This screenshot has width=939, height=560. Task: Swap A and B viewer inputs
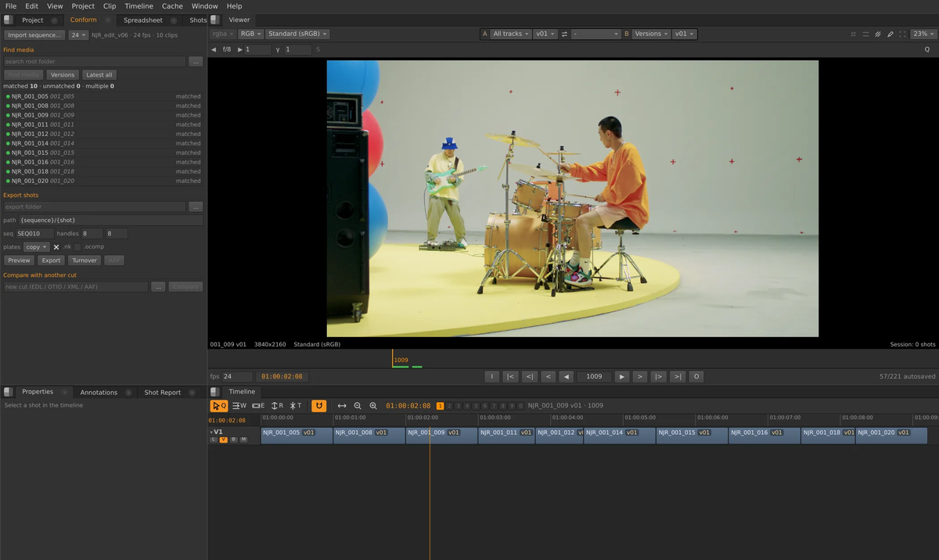point(565,34)
